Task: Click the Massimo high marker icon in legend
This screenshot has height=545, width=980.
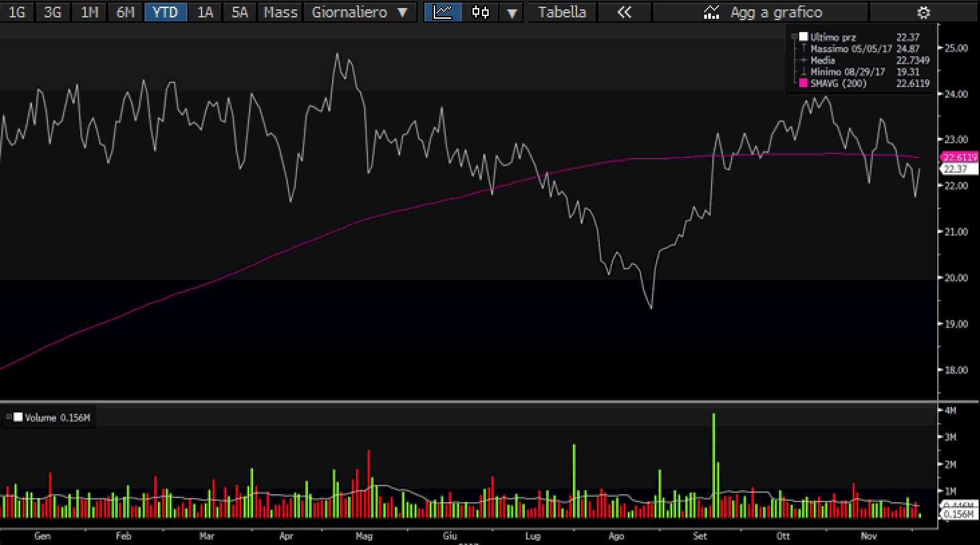Action: click(x=803, y=49)
